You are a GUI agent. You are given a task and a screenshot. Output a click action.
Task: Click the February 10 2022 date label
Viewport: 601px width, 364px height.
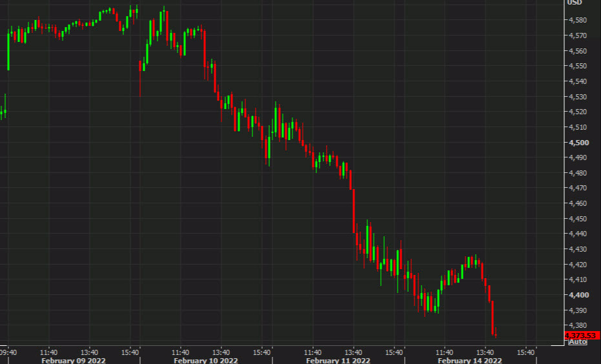[206, 361]
